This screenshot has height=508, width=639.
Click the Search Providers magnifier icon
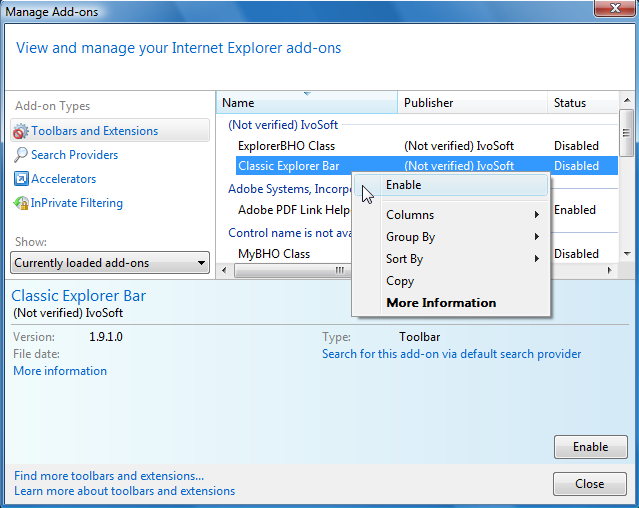pos(21,155)
